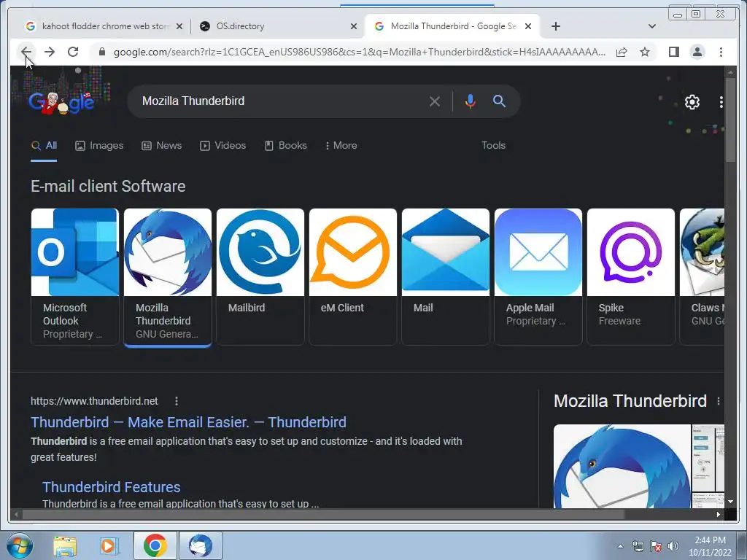Open the Thunderbird Features sitelink
The width and height of the screenshot is (747, 560).
(111, 486)
